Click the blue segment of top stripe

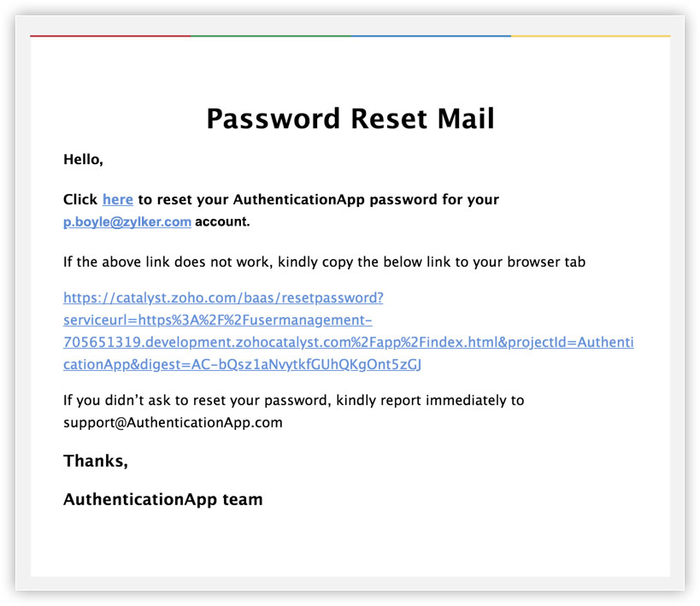click(x=431, y=36)
